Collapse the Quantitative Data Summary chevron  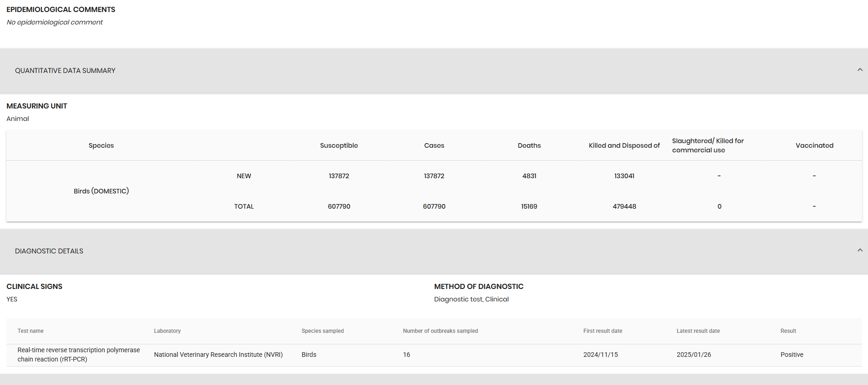[x=860, y=70]
